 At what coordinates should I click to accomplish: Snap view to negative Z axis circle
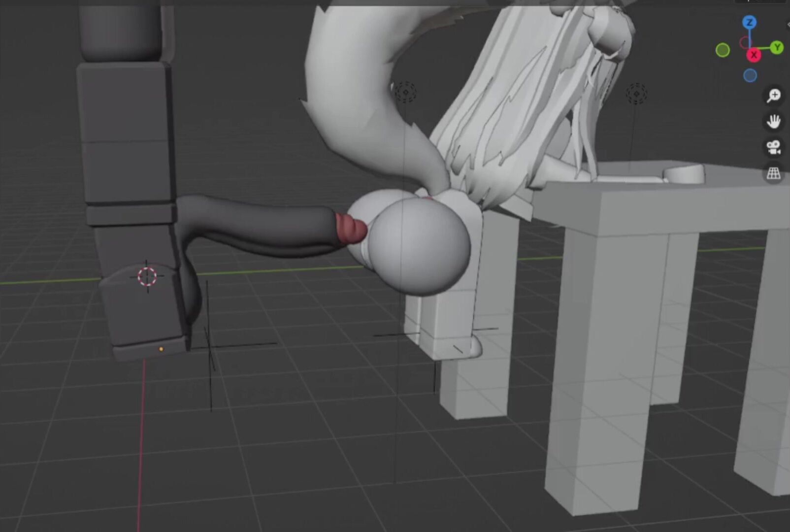click(750, 75)
